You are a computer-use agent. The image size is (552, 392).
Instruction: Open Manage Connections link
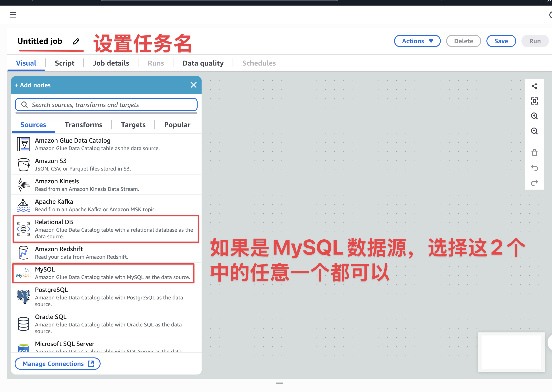[57, 363]
